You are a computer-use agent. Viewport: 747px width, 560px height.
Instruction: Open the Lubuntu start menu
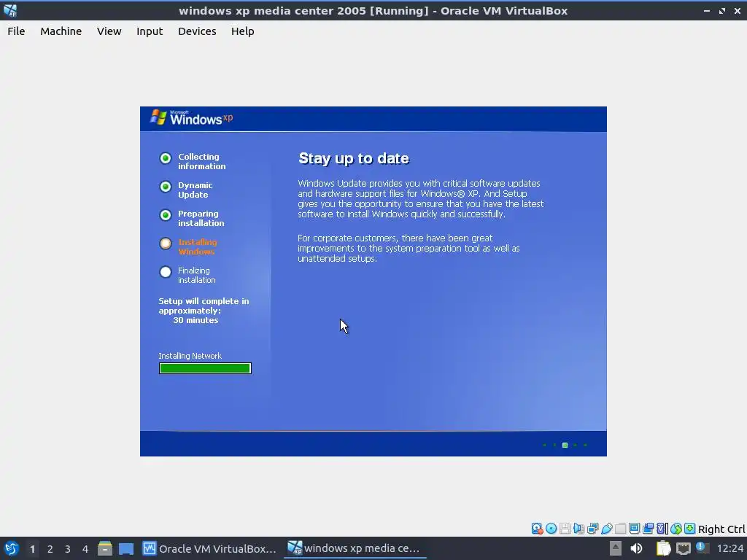coord(11,548)
